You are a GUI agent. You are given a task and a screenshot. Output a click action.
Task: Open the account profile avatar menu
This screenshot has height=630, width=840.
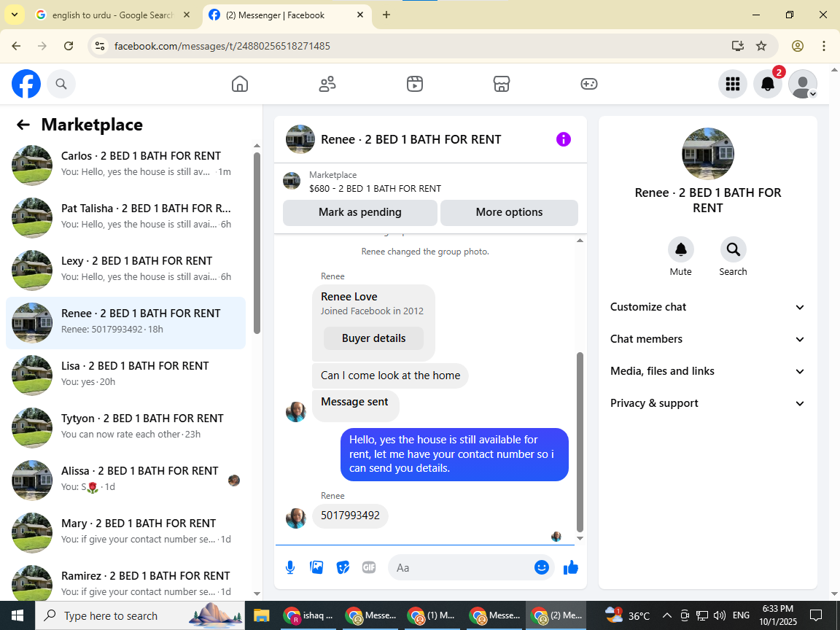click(x=803, y=84)
